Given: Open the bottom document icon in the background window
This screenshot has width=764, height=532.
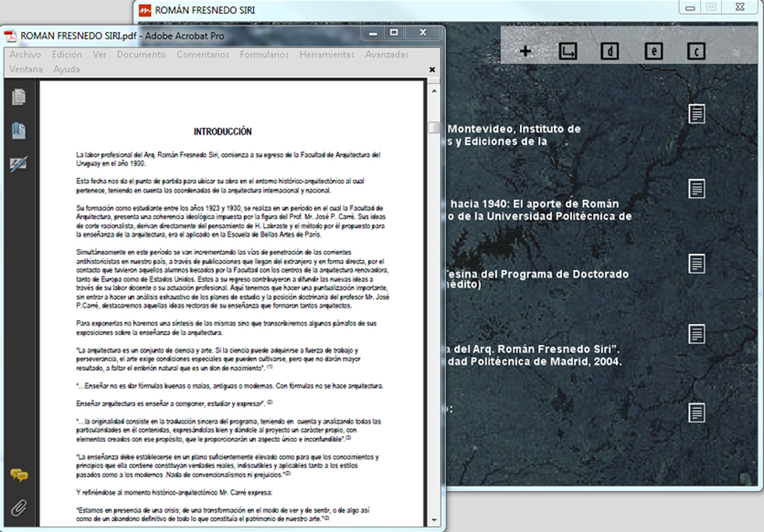Looking at the screenshot, I should click(697, 413).
